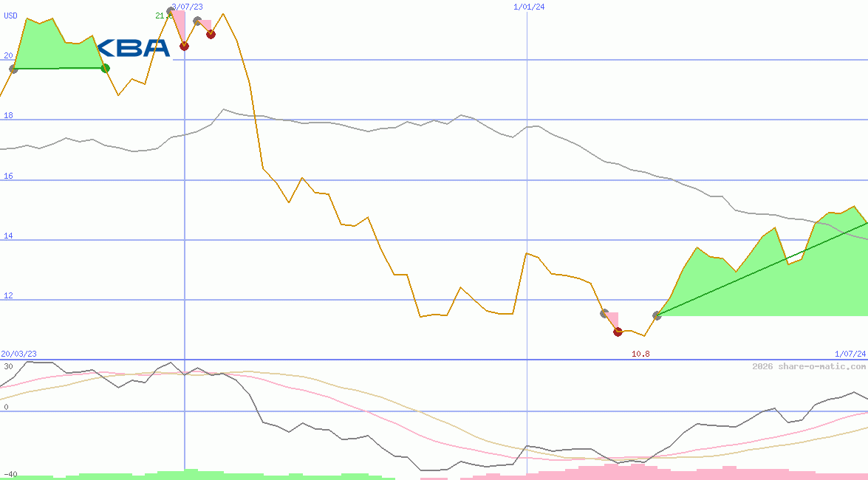Click the KBA company logo
The image size is (868, 480).
coord(134,48)
